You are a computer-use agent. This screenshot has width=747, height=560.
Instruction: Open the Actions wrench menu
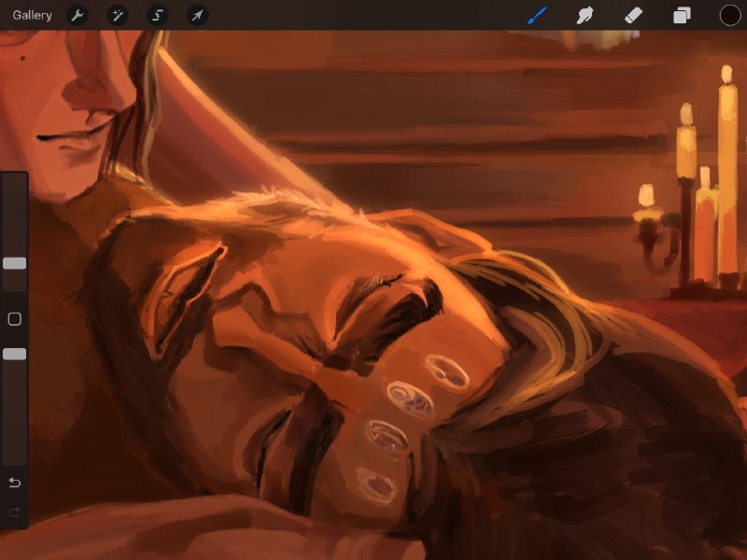coord(78,16)
